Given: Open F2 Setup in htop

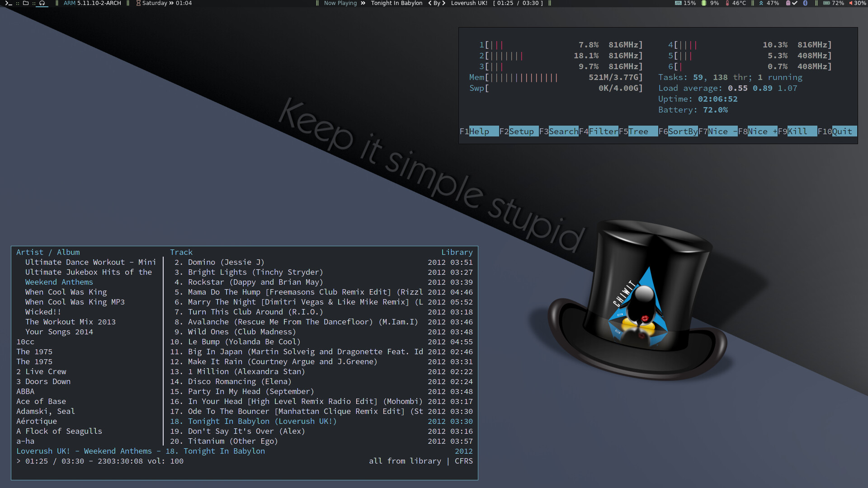Looking at the screenshot, I should [x=521, y=131].
